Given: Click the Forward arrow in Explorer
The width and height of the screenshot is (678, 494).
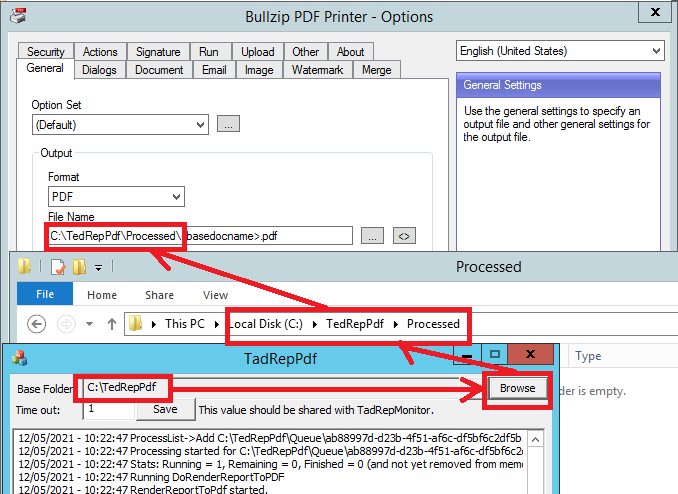Looking at the screenshot, I should click(x=66, y=324).
